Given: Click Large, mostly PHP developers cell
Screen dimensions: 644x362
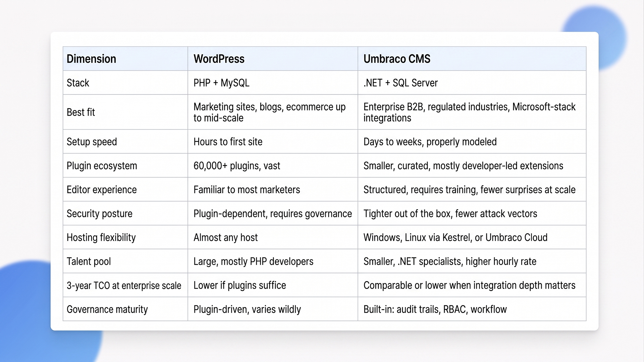Looking at the screenshot, I should point(273,261).
